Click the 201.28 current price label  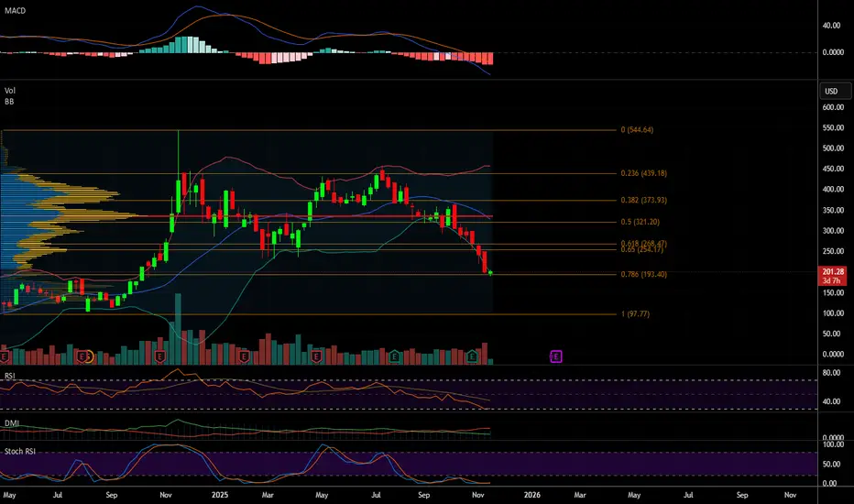(x=833, y=271)
